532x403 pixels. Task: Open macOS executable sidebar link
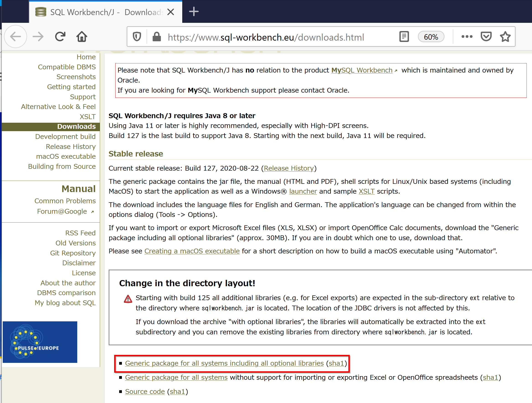click(66, 156)
